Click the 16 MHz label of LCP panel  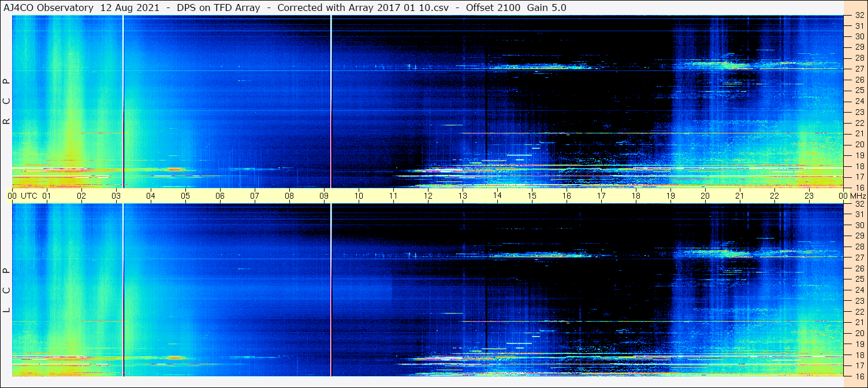859,376
